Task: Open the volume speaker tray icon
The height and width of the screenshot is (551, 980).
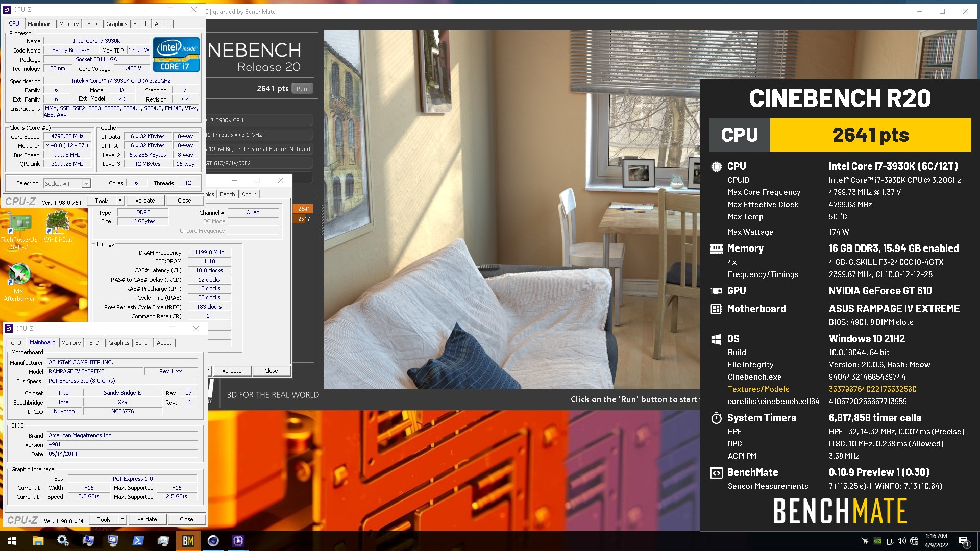Action: (902, 541)
